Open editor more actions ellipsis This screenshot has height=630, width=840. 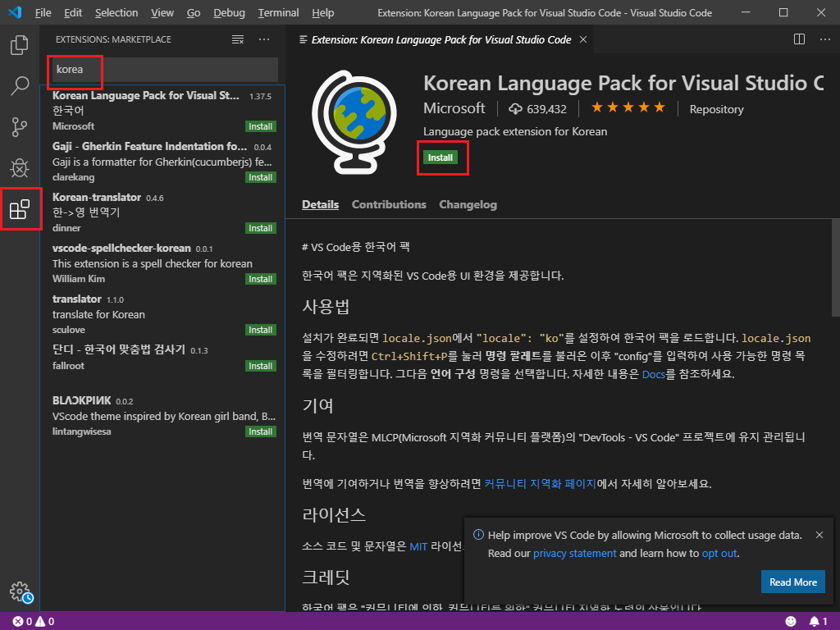pyautogui.click(x=825, y=39)
